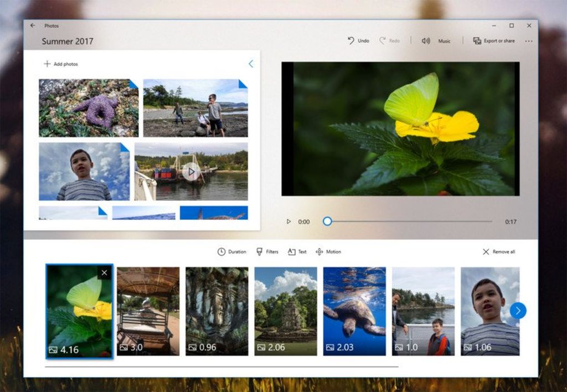The width and height of the screenshot is (567, 392).
Task: Open the Filters tool
Action: 269,251
